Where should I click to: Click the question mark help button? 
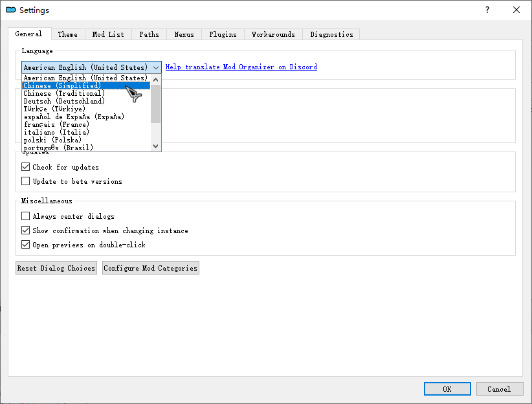coord(487,10)
